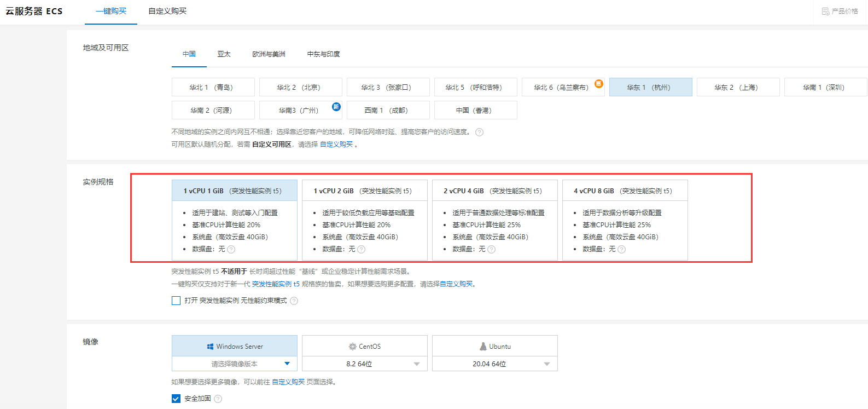Choose region 华东 2 (上海)

[x=738, y=87]
